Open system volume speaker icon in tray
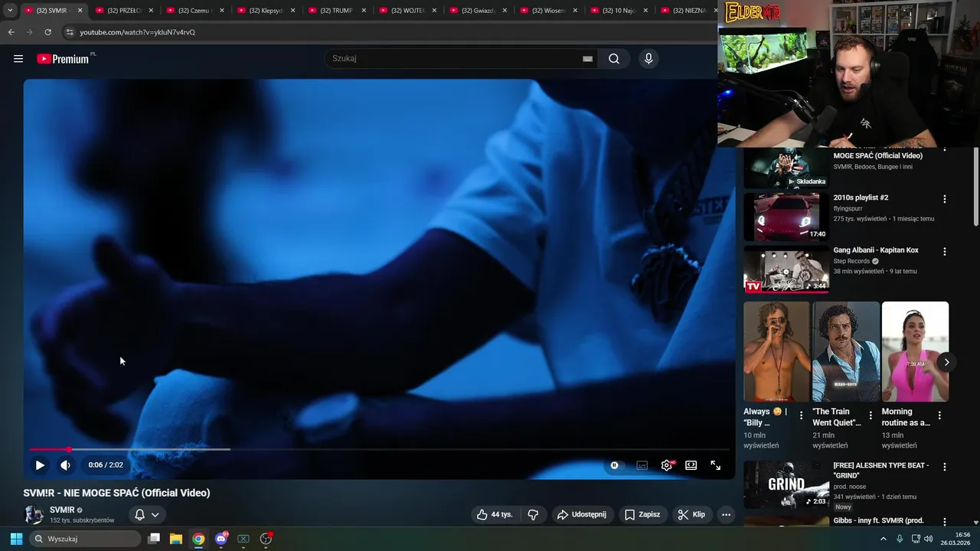Image resolution: width=980 pixels, height=551 pixels. coord(929,539)
